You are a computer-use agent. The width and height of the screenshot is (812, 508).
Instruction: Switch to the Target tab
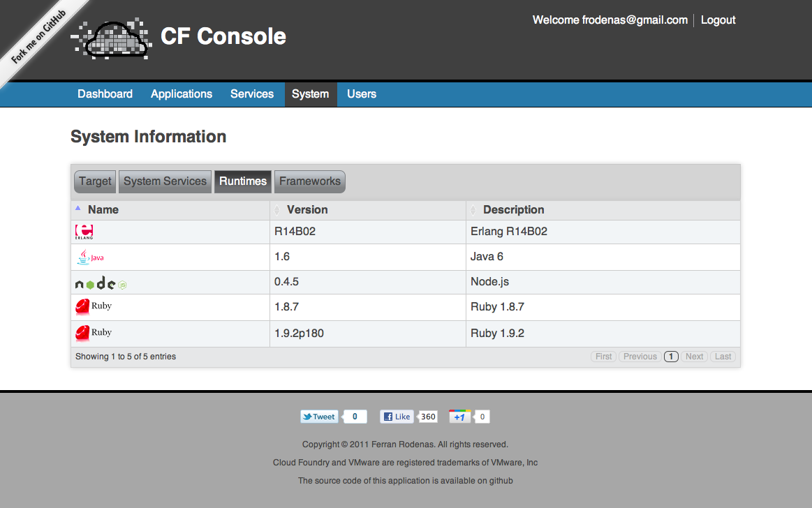(95, 181)
